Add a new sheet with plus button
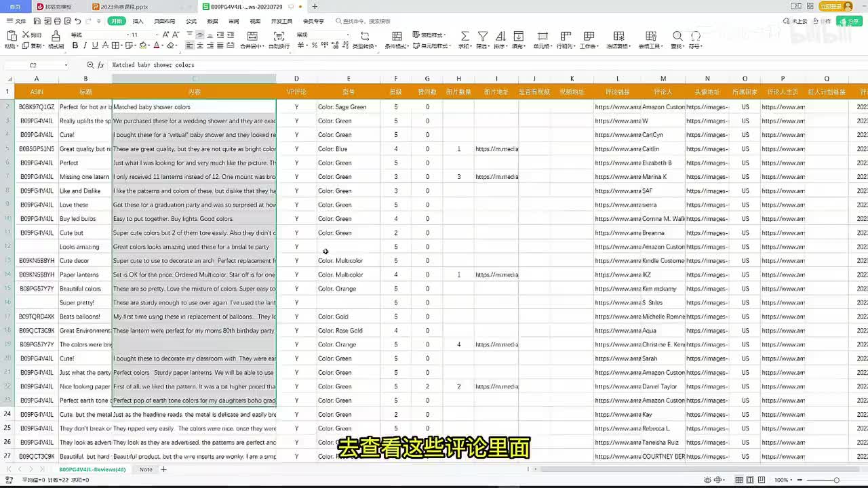 tap(163, 469)
